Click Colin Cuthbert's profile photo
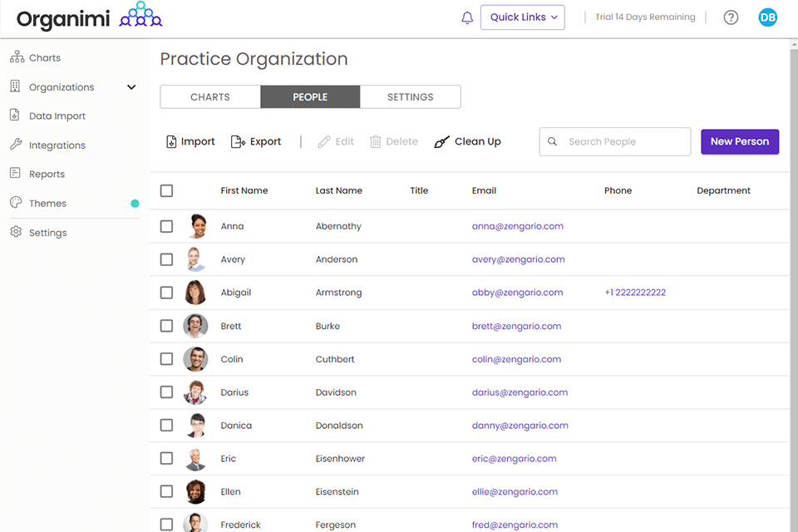798x532 pixels. (196, 359)
